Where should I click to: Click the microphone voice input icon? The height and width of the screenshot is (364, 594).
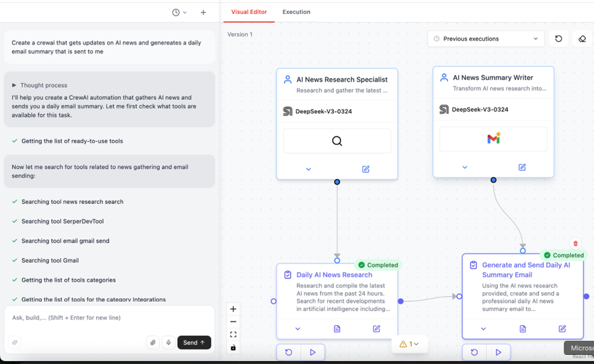tap(169, 343)
